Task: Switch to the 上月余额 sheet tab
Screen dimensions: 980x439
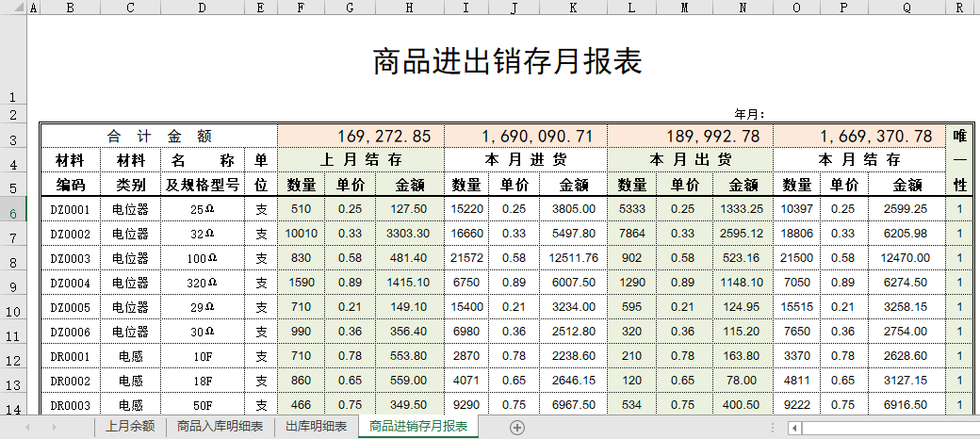Action: 130,428
